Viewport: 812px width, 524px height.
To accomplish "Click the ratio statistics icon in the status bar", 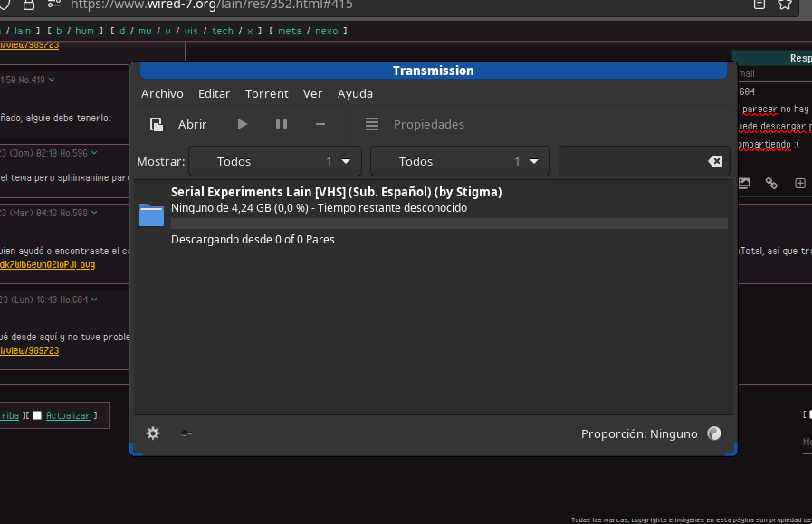I will point(714,433).
